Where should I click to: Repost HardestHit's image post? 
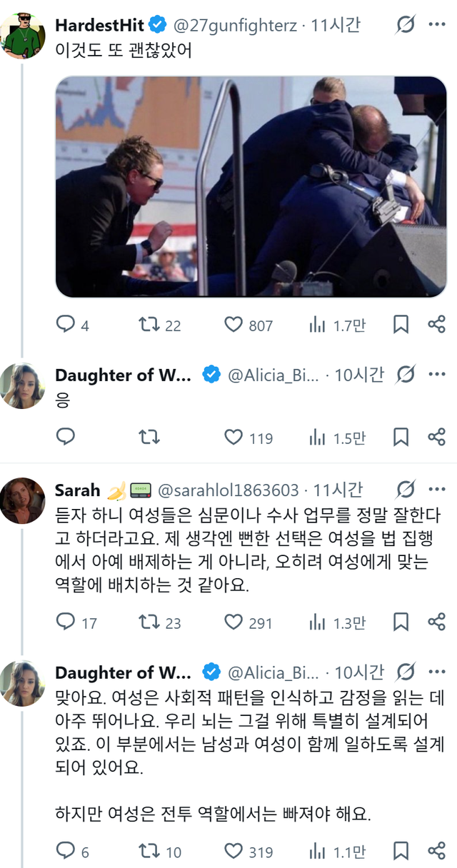click(x=149, y=325)
